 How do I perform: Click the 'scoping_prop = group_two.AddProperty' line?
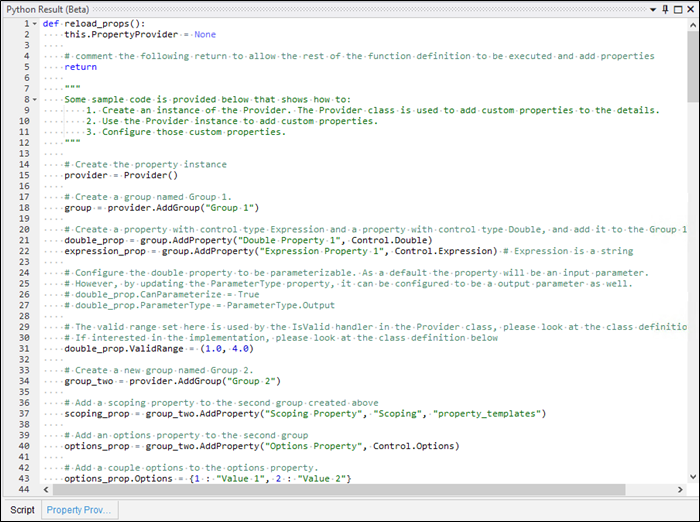click(x=305, y=413)
